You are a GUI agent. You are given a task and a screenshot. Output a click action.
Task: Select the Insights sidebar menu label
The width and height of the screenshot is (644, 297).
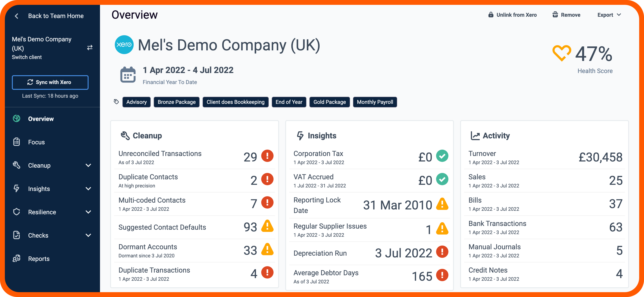point(39,189)
